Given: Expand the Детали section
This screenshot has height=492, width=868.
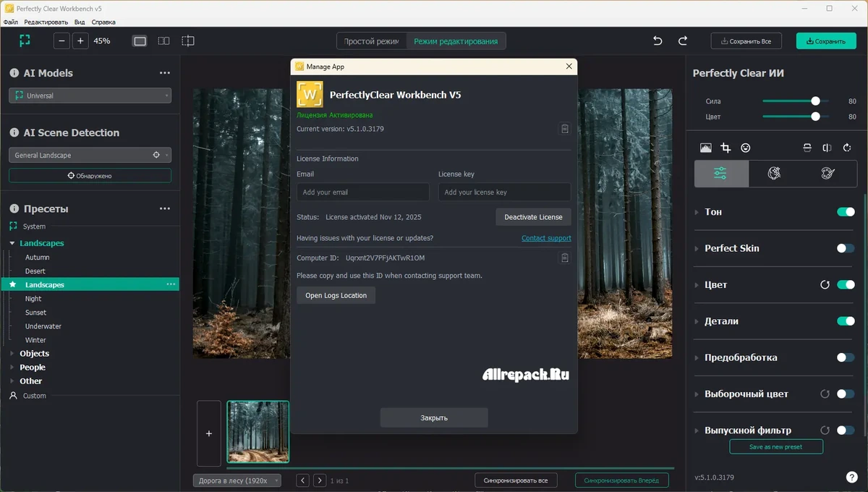Looking at the screenshot, I should pos(697,321).
